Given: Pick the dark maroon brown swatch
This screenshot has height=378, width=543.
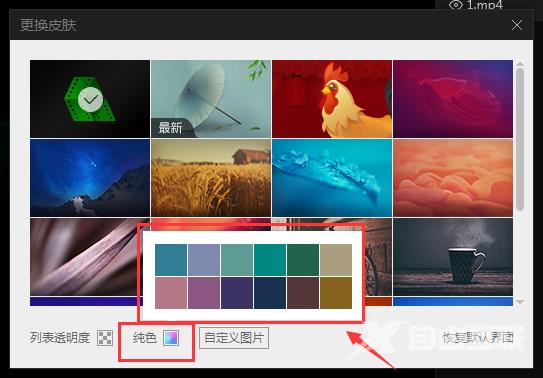Looking at the screenshot, I should 303,292.
